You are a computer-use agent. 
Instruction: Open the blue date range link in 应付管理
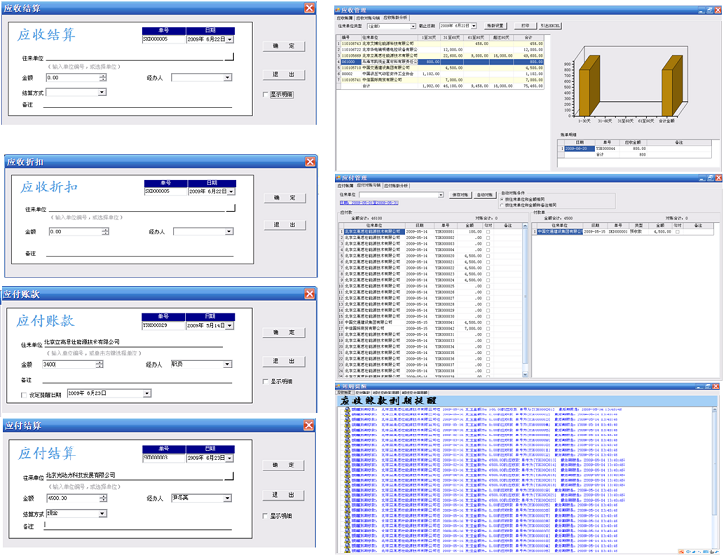pos(369,203)
